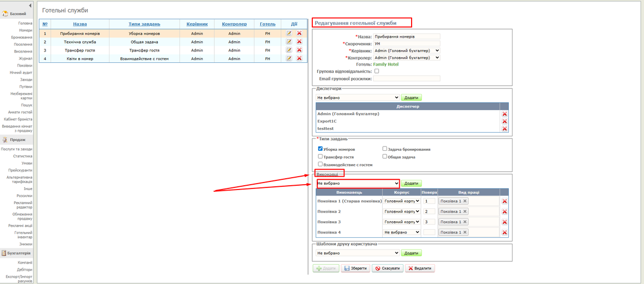The height and width of the screenshot is (284, 644).
Task: Remove Покоївка 1 tag from Покоївка 4 row
Action: tap(465, 232)
